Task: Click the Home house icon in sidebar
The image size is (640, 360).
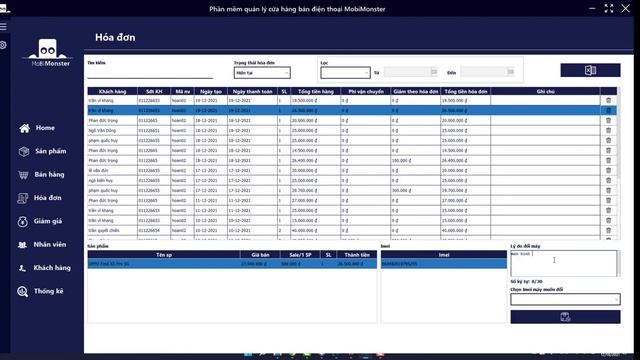Action: tap(24, 128)
